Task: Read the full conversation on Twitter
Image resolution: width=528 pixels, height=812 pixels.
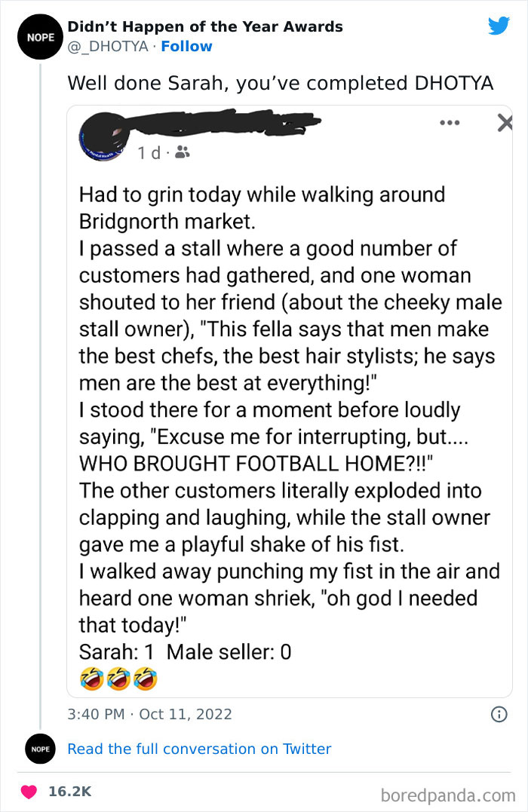Action: click(199, 749)
